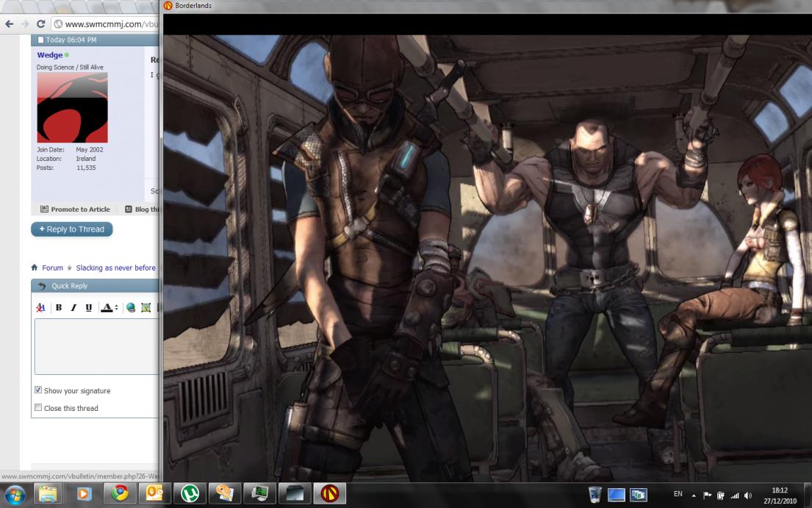Click the Chrome back arrow

[9, 24]
